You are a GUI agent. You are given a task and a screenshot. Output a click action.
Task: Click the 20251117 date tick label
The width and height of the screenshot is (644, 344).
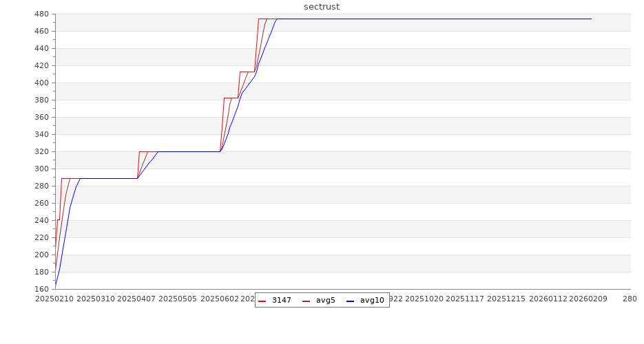coord(465,299)
